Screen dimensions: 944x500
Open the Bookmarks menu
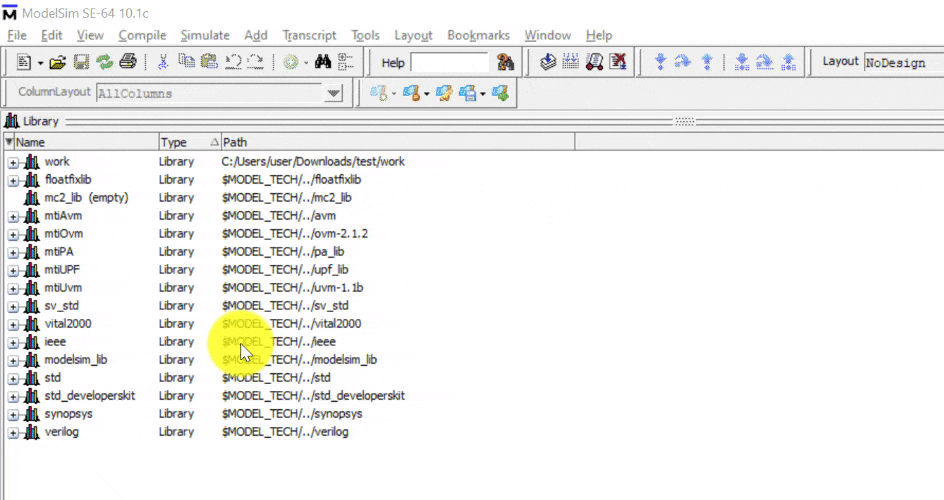point(479,35)
